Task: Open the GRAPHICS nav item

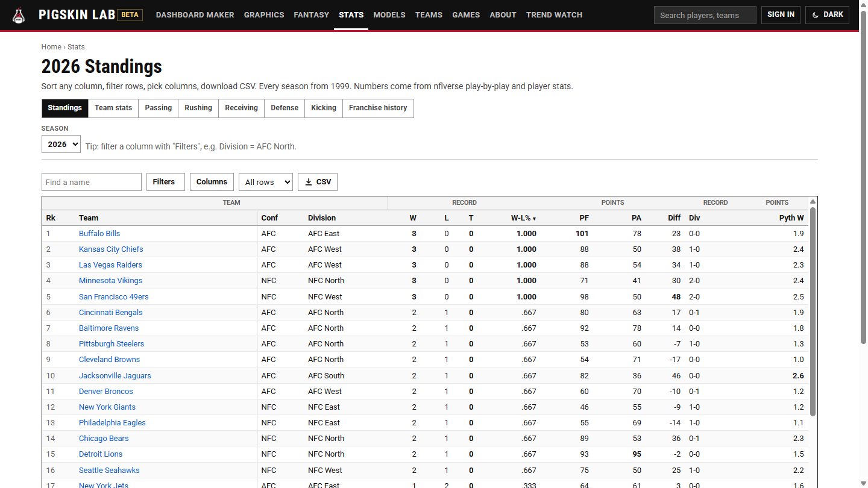Action: pos(264,15)
